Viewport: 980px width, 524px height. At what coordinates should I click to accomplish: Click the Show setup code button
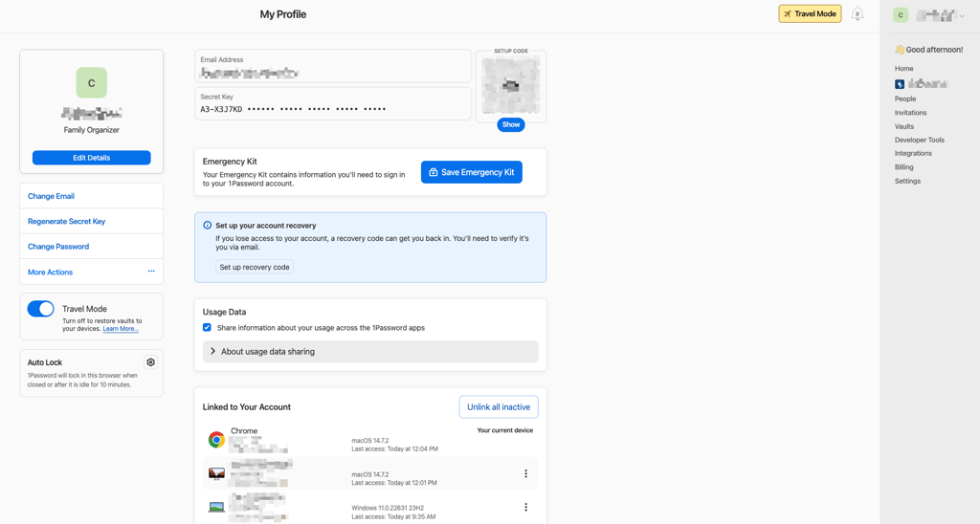(511, 125)
